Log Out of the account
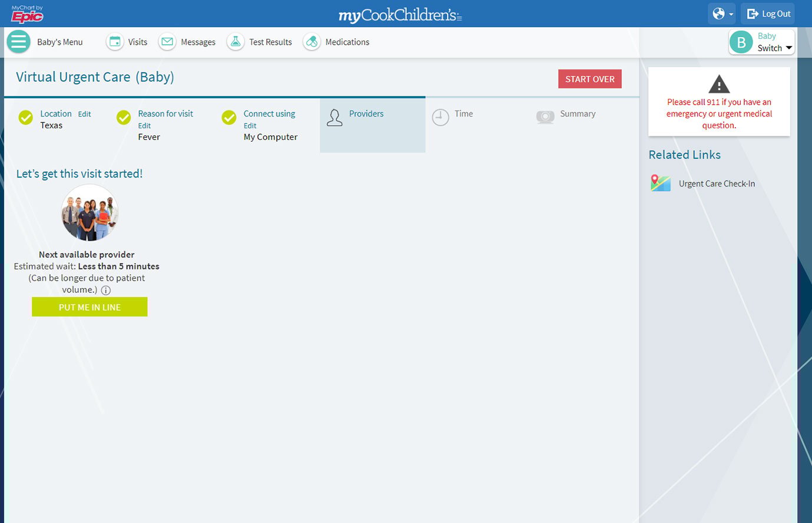 768,14
